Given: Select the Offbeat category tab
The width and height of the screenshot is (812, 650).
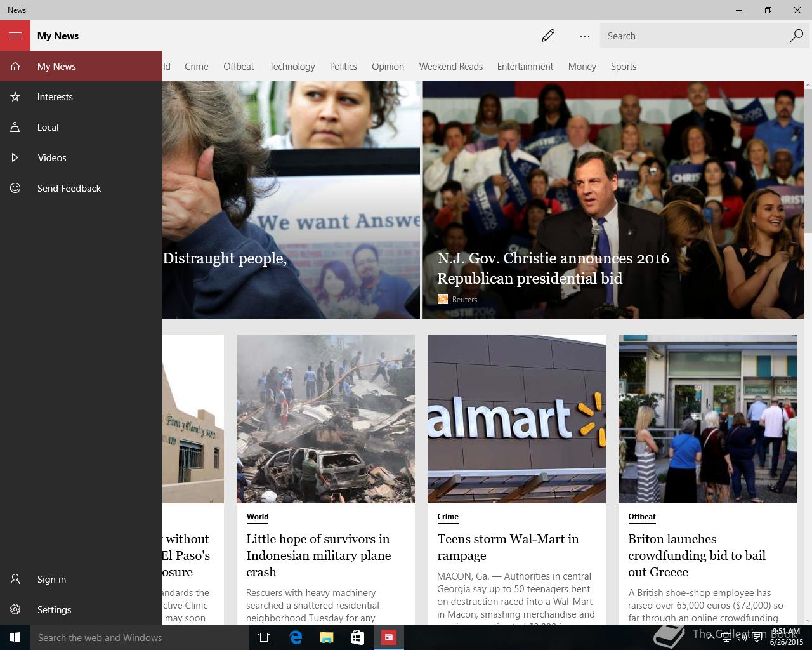Looking at the screenshot, I should [239, 66].
